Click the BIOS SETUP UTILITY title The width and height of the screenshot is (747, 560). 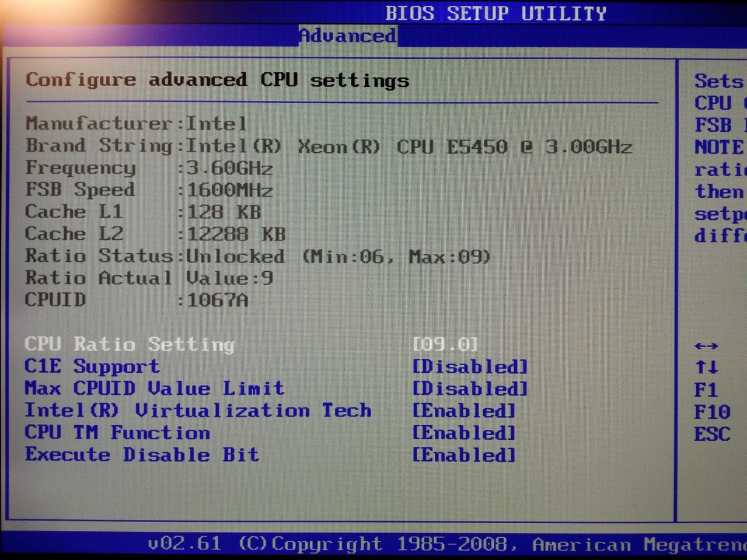(495, 13)
